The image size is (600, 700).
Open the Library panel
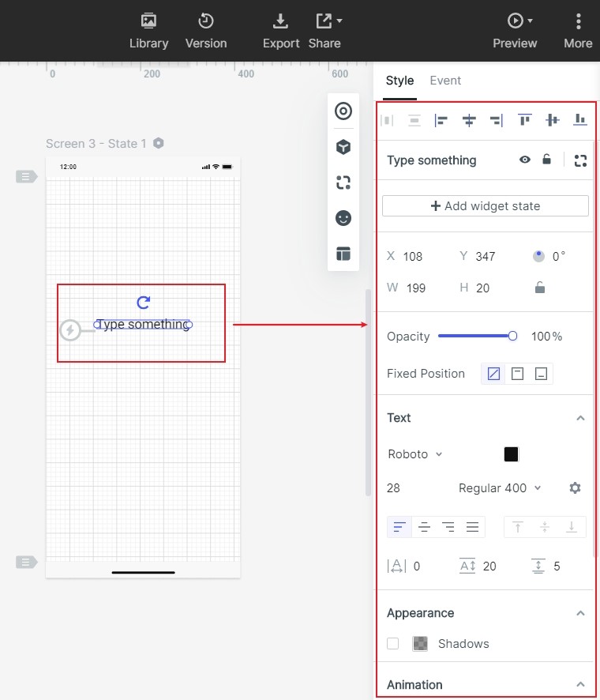148,31
